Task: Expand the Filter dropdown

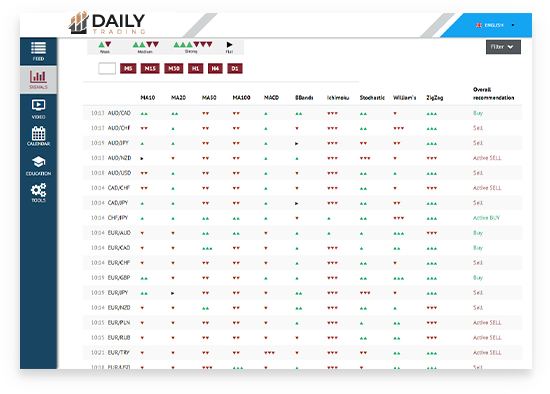Action: click(x=503, y=47)
